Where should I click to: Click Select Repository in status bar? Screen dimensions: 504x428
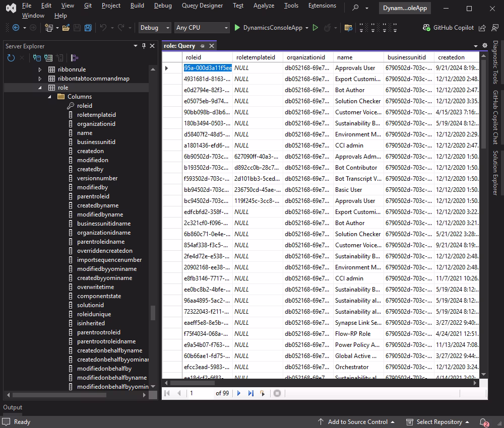pos(437,422)
